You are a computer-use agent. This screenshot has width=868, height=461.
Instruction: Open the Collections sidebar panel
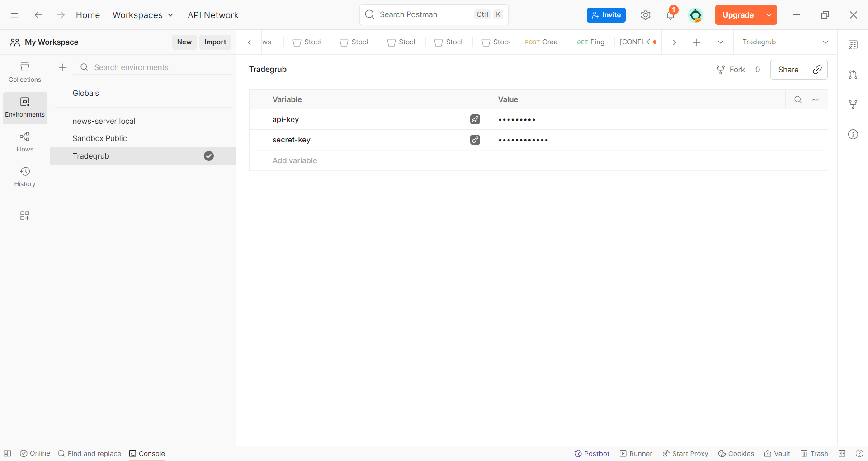point(25,72)
